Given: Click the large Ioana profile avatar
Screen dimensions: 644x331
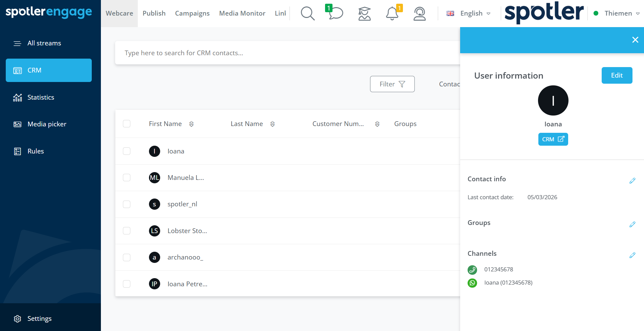Looking at the screenshot, I should pyautogui.click(x=553, y=101).
